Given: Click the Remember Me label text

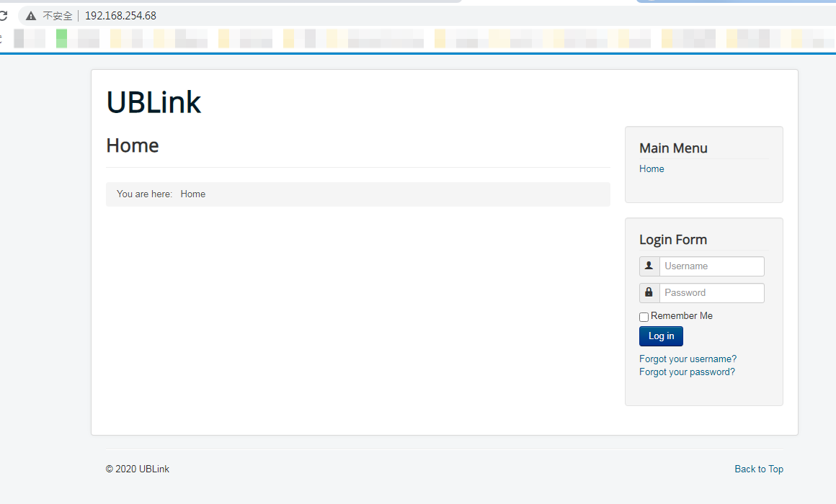Looking at the screenshot, I should [681, 316].
